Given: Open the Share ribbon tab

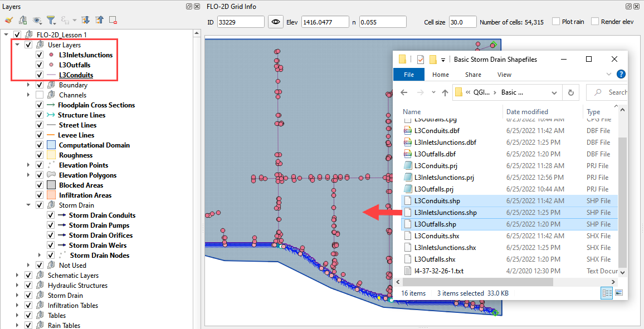Looking at the screenshot, I should pos(473,75).
